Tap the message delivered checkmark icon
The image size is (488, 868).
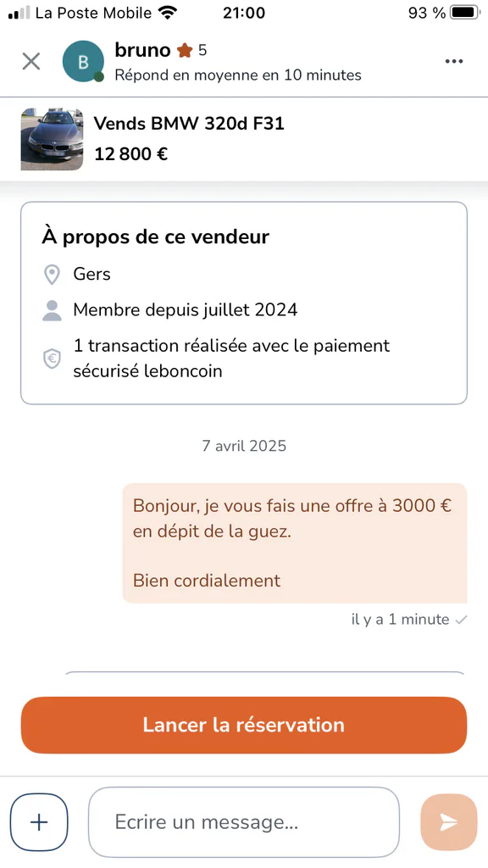tap(460, 620)
